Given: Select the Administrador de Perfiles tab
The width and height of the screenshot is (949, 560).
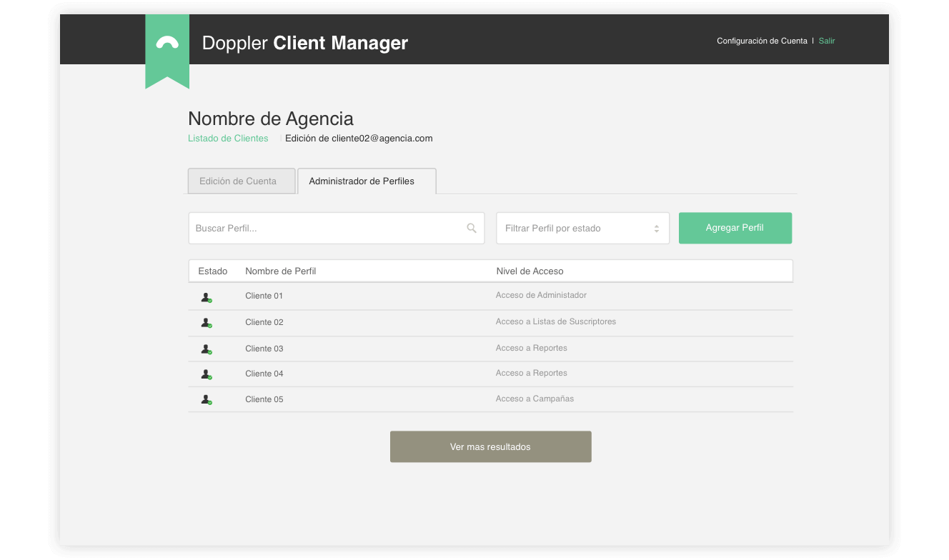Looking at the screenshot, I should pos(367,181).
